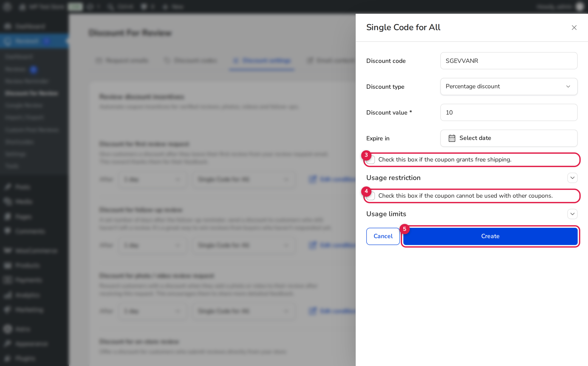588x366 pixels.
Task: Click the Expire in label
Action: pos(378,138)
